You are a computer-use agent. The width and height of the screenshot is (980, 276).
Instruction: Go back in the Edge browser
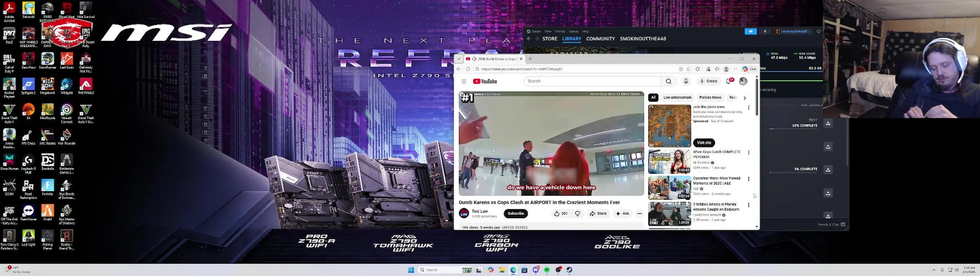[x=459, y=69]
